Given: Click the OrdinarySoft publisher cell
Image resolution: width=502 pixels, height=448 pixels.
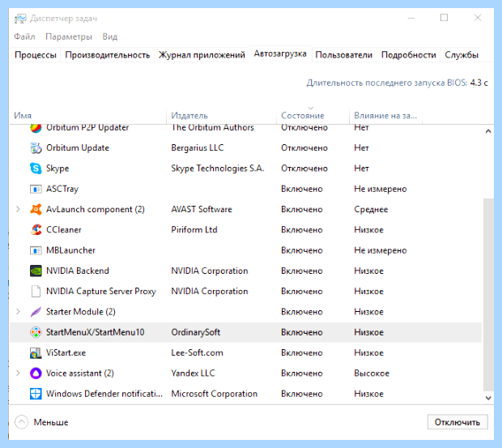Looking at the screenshot, I should click(x=196, y=332).
